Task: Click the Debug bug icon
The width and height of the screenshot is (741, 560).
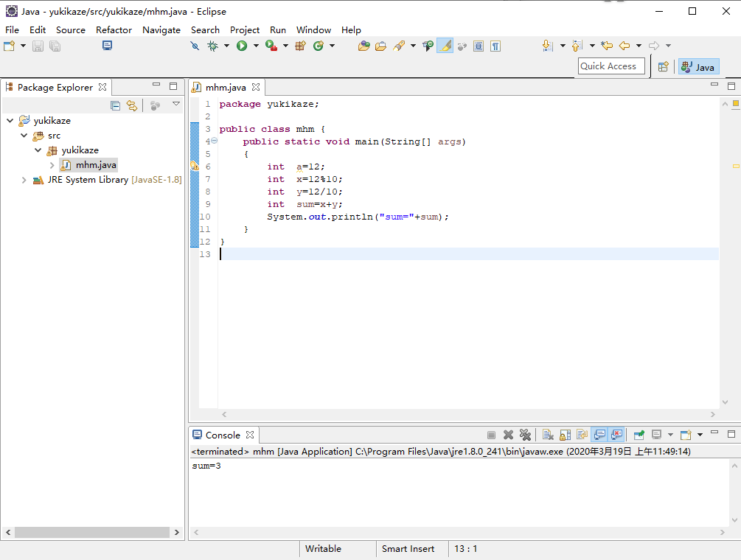Action: coord(212,46)
